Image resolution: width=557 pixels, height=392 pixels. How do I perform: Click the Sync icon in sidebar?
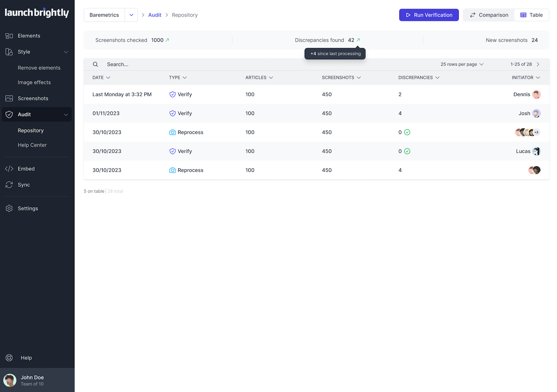(x=9, y=185)
